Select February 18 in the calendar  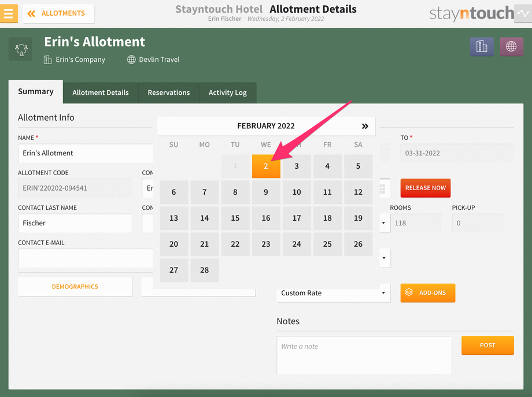327,218
